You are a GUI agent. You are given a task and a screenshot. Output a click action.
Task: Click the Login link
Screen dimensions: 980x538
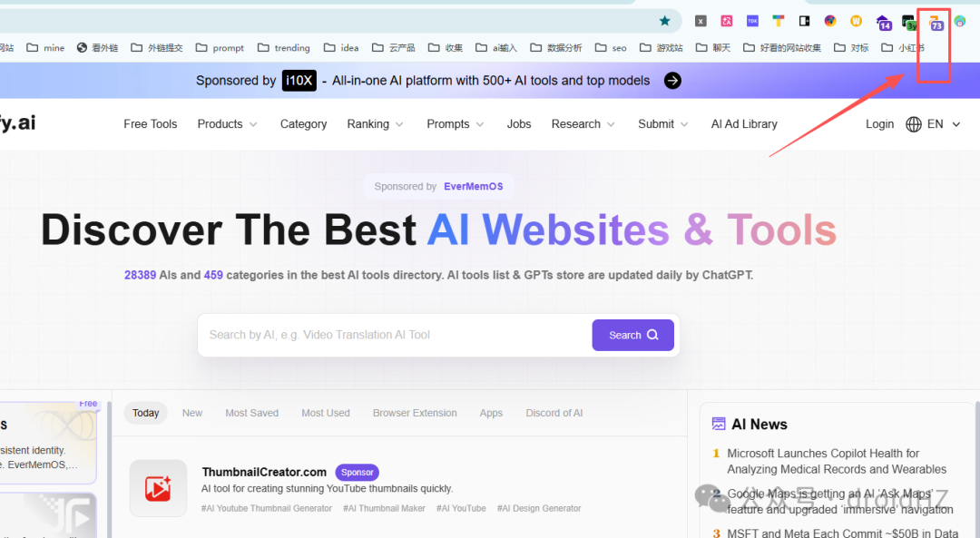(879, 124)
